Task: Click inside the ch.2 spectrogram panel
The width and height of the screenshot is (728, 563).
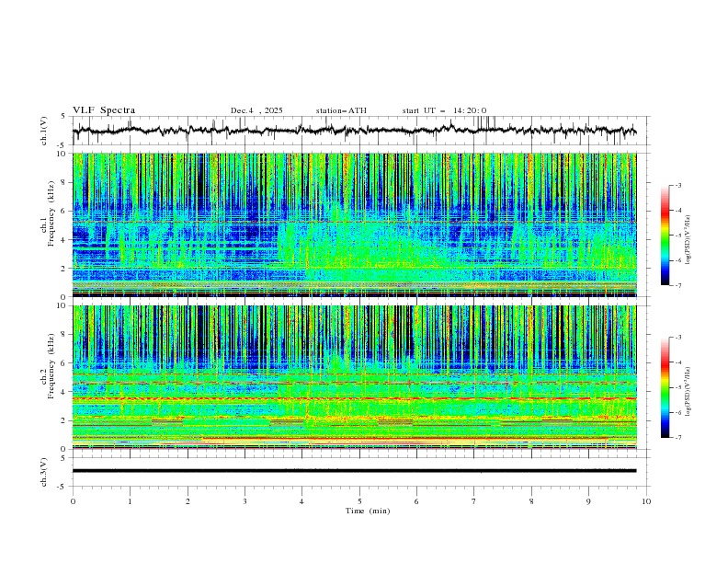Action: (x=354, y=377)
